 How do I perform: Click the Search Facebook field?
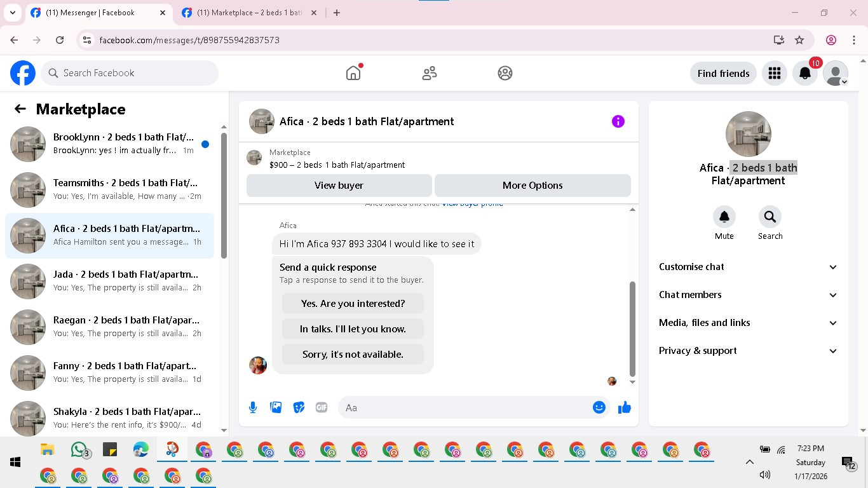tap(130, 73)
